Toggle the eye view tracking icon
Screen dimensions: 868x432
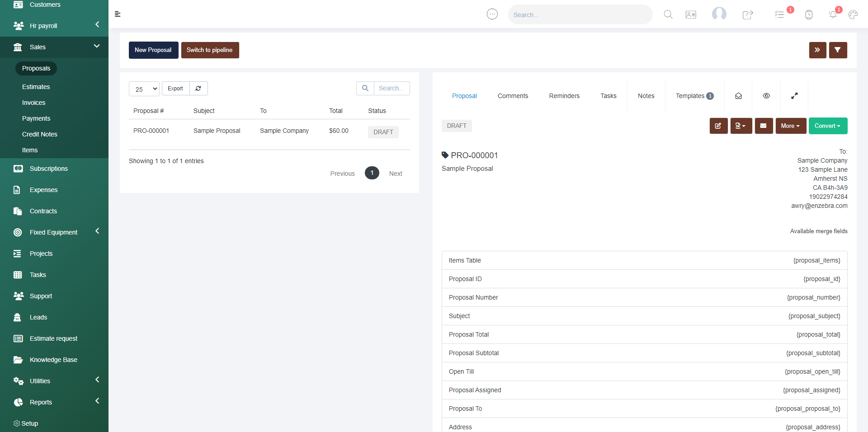click(766, 96)
